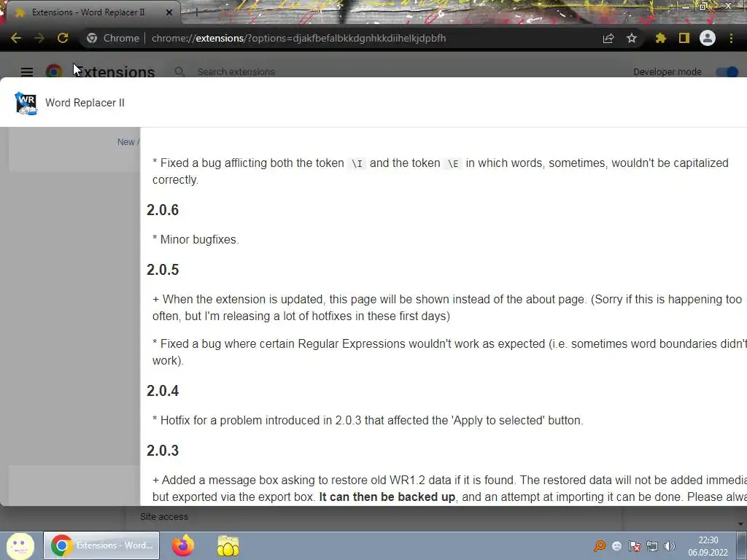This screenshot has height=560, width=747.
Task: Click the smiley face tray icon
Action: 617,545
